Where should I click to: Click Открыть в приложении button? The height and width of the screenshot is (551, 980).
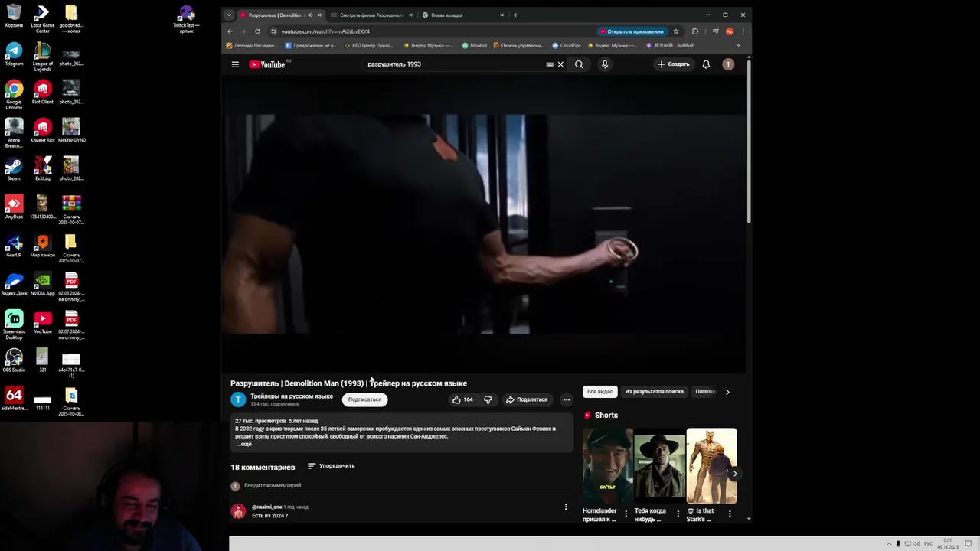pyautogui.click(x=632, y=31)
